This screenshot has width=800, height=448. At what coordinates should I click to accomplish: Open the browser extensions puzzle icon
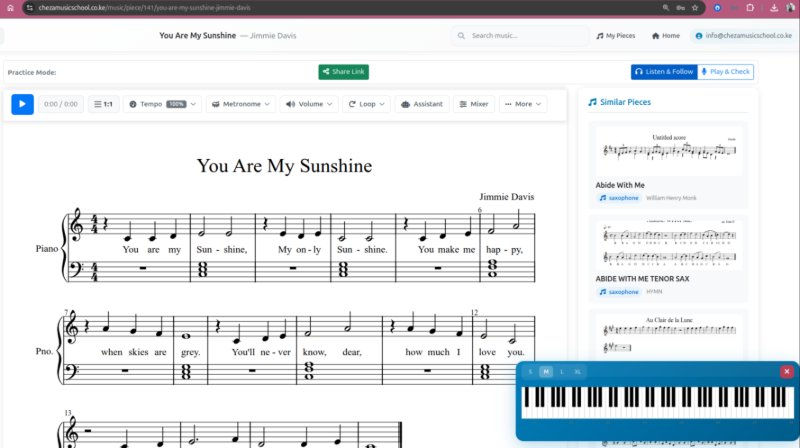(x=750, y=8)
